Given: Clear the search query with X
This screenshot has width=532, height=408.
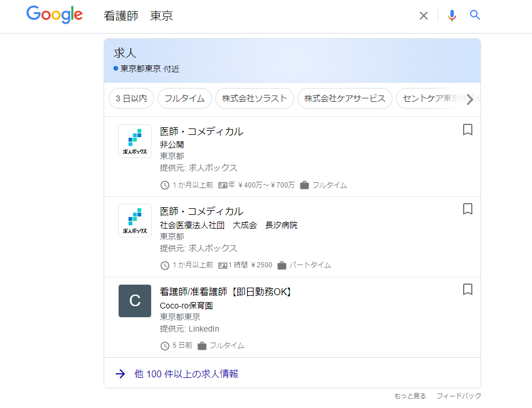Looking at the screenshot, I should (423, 16).
